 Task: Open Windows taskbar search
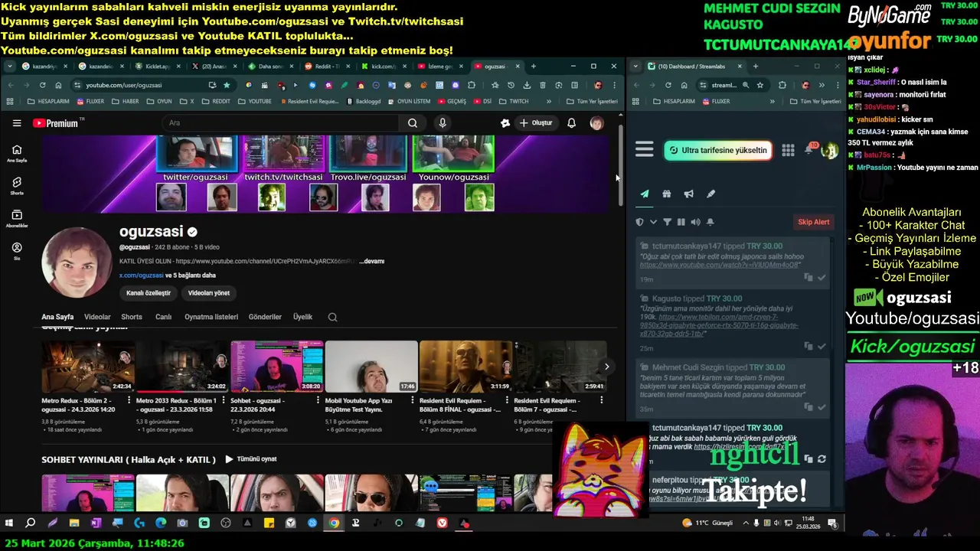click(x=31, y=523)
